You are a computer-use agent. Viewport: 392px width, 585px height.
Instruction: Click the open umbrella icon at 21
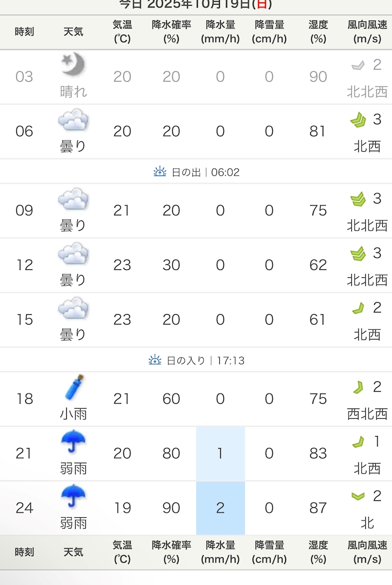pos(73,442)
